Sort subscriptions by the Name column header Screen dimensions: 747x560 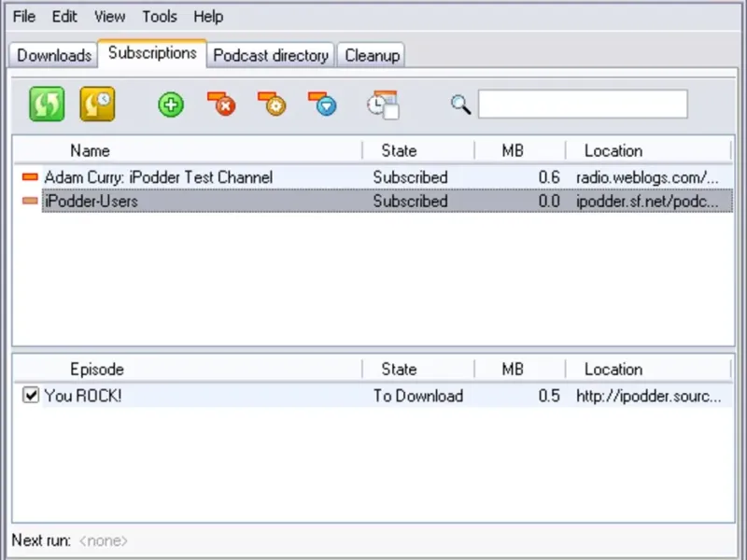pyautogui.click(x=188, y=150)
